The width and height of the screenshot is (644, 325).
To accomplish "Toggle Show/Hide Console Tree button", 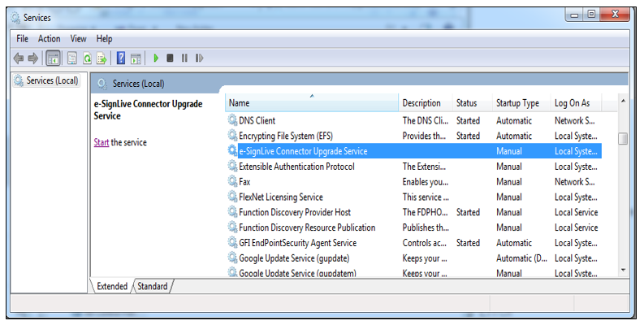I will pos(54,58).
